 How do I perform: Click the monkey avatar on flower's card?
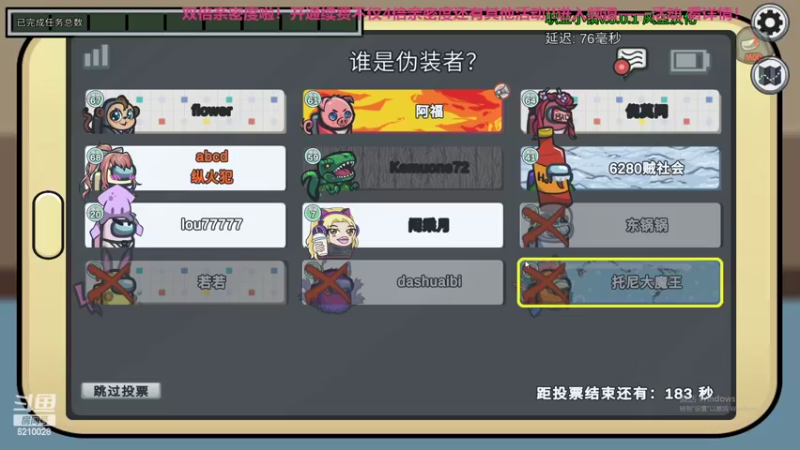pyautogui.click(x=116, y=113)
